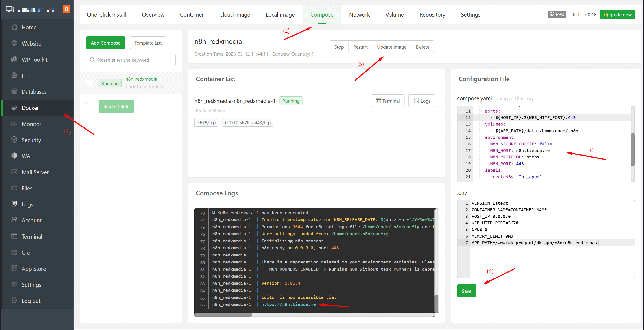
Task: Click the Website globe icon
Action: [x=15, y=43]
